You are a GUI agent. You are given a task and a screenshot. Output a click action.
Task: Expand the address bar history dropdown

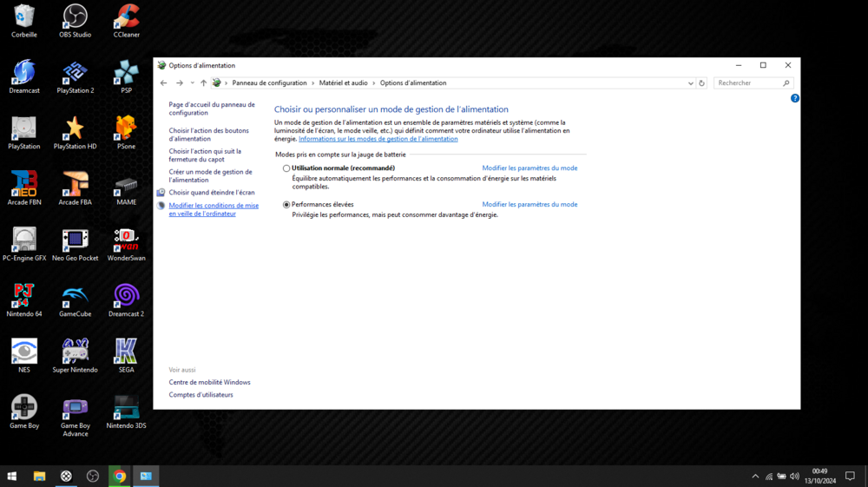(690, 83)
